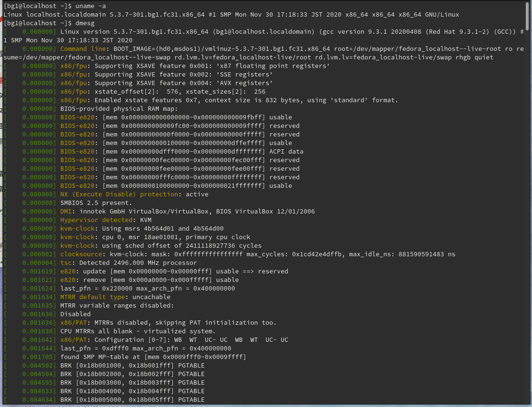Click 'NX (Execute Disable) protection' text
This screenshot has height=407, width=532.
[x=119, y=194]
